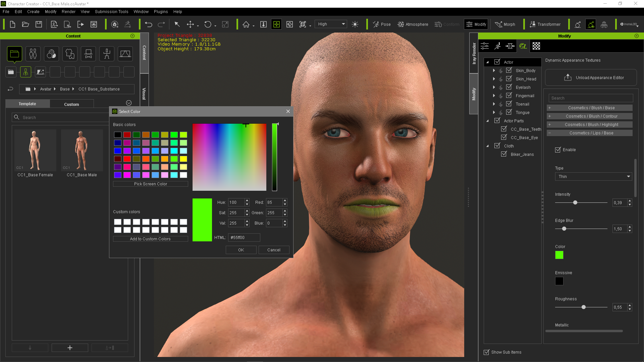This screenshot has width=644, height=362.
Task: Toggle the Eyelash checkbox
Action: point(509,87)
